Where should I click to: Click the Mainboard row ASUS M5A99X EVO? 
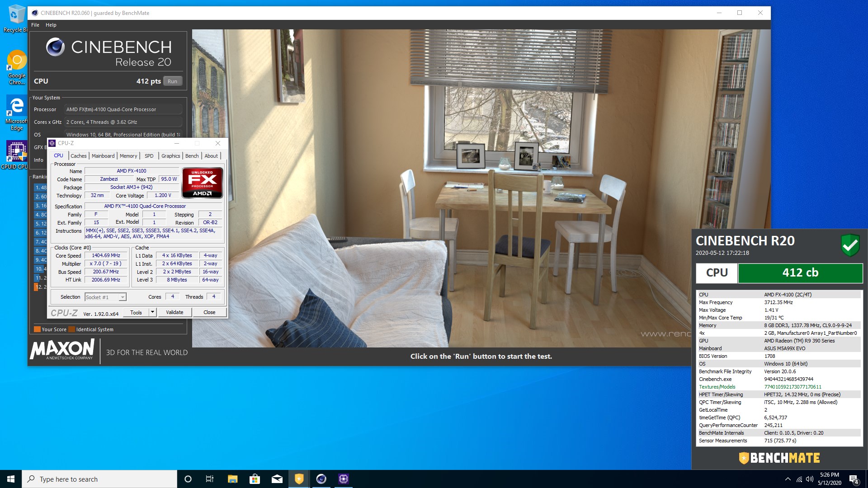click(x=779, y=348)
